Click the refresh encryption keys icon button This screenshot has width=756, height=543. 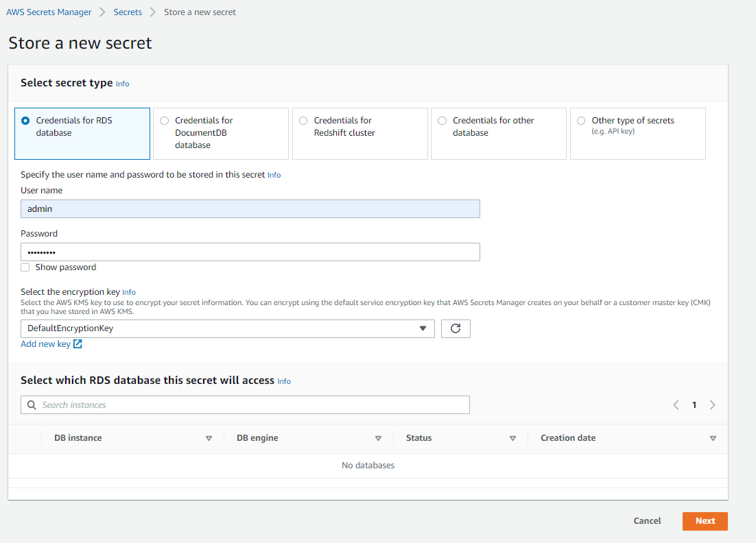click(x=456, y=328)
